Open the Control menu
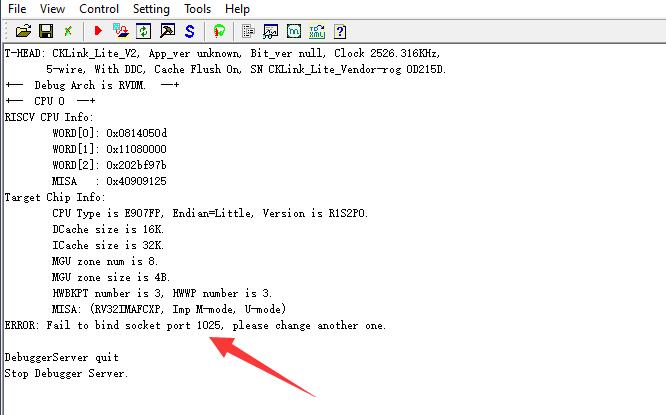 coord(99,8)
